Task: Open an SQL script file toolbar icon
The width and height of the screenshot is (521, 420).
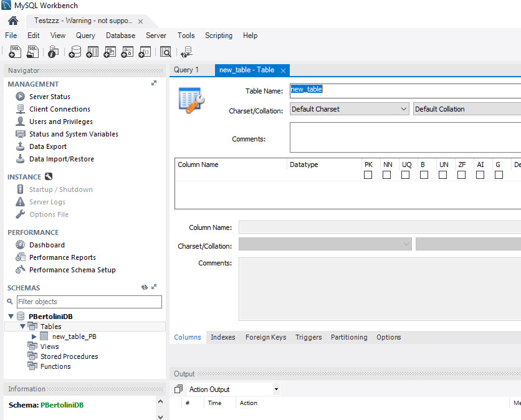Action: (x=32, y=52)
